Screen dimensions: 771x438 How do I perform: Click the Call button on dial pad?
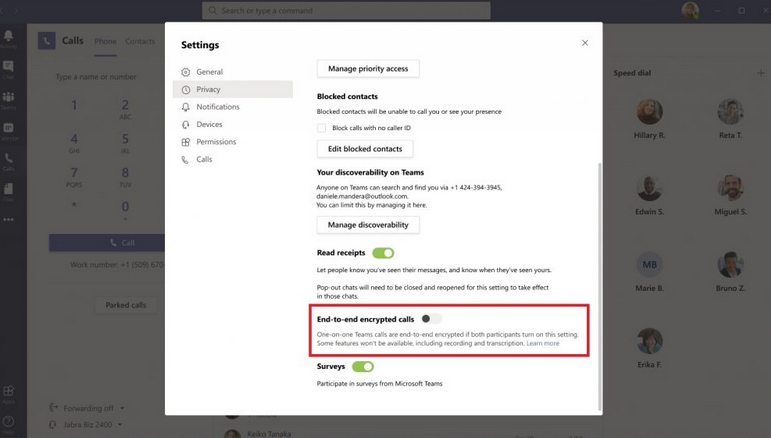click(107, 243)
